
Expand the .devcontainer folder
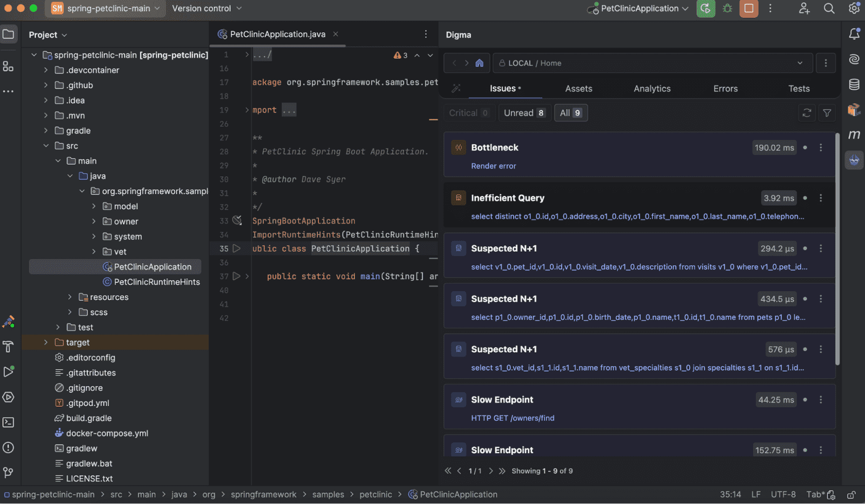46,70
